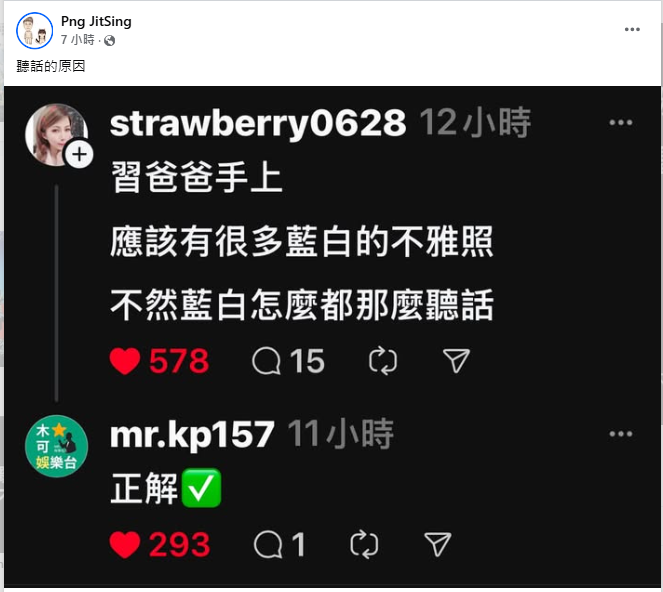Check public audience globe icon

110,41
